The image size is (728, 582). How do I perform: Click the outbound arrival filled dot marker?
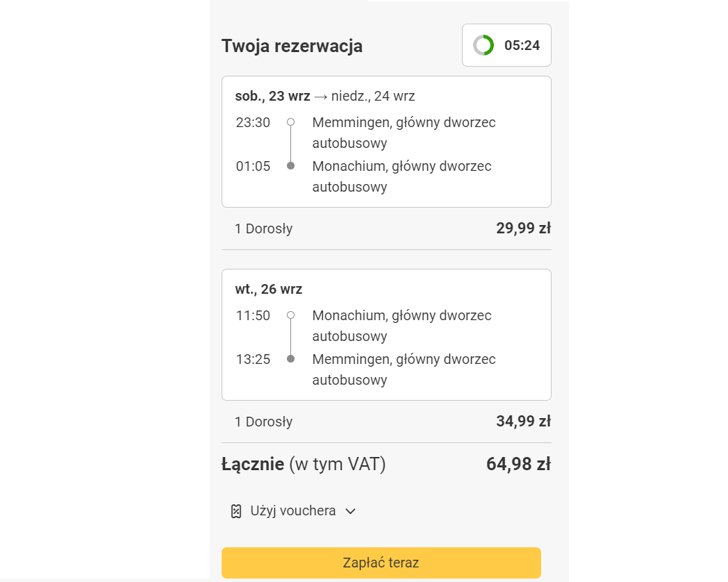290,166
